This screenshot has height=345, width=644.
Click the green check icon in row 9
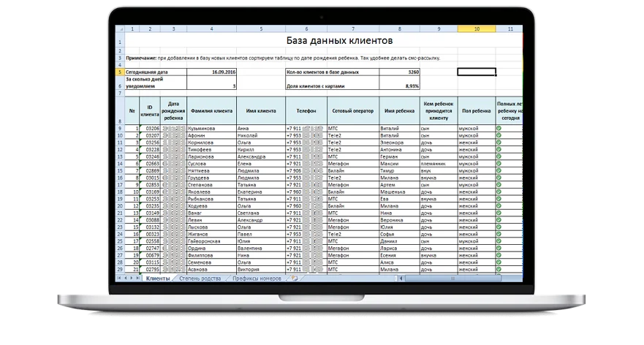coord(499,128)
